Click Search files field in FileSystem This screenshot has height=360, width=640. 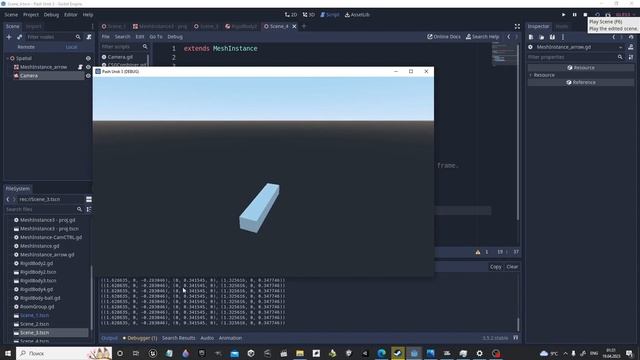click(44, 209)
